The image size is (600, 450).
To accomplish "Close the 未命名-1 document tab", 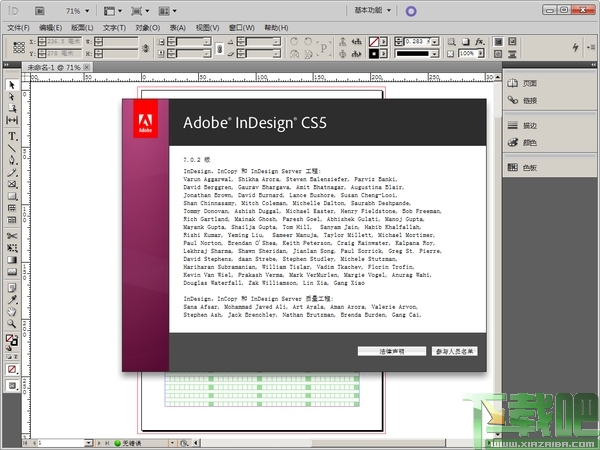I will (87, 67).
